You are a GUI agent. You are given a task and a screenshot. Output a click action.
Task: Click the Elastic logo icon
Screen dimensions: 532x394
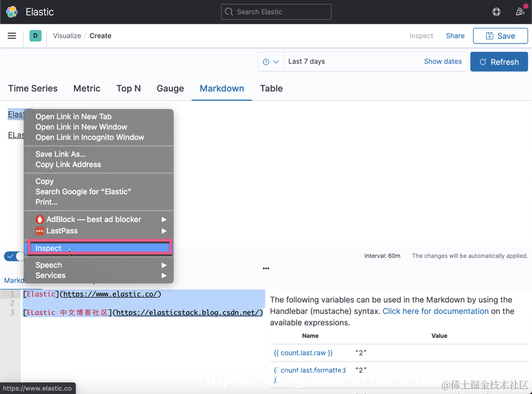tap(12, 12)
